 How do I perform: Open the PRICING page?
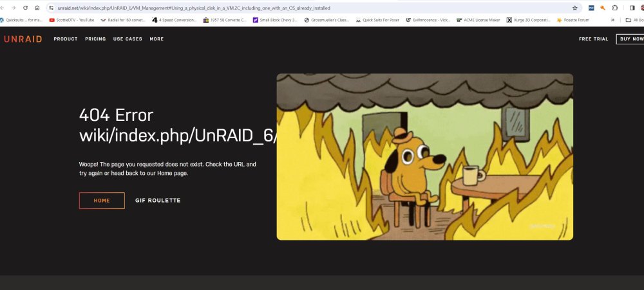coord(95,39)
